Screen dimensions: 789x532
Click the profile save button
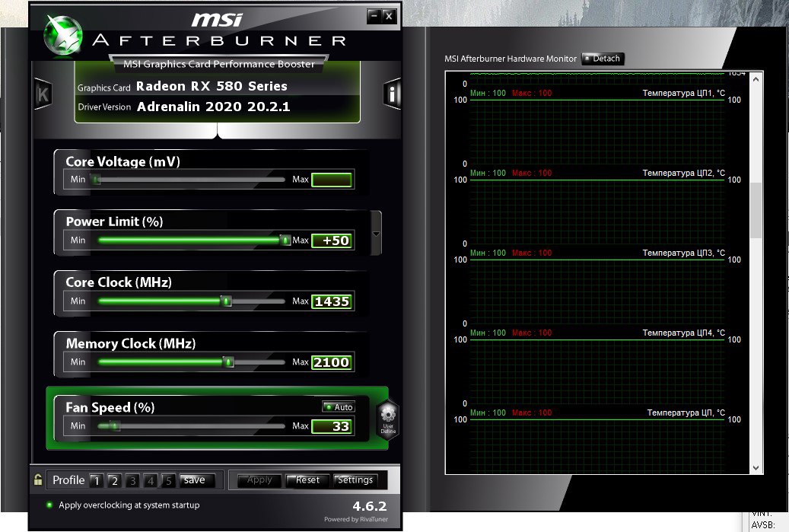click(x=197, y=480)
